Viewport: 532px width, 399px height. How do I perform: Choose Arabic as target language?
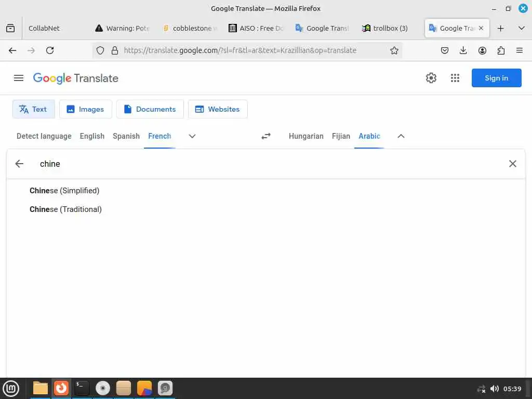369,136
